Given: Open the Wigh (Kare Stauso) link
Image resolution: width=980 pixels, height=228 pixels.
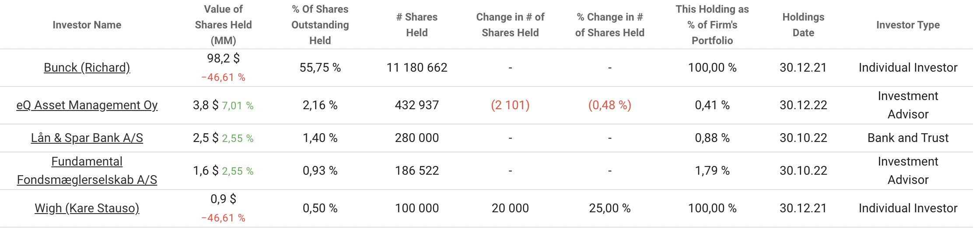Looking at the screenshot, I should click(87, 208).
